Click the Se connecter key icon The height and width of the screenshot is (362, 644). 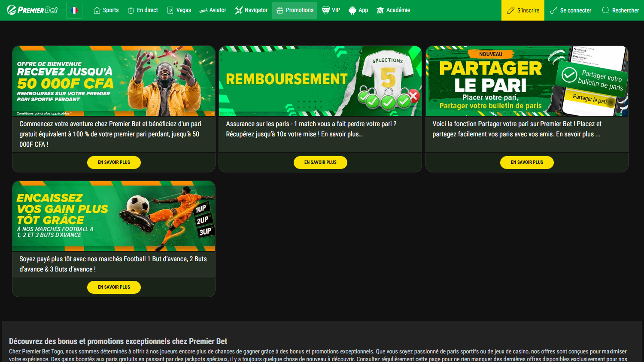click(554, 10)
